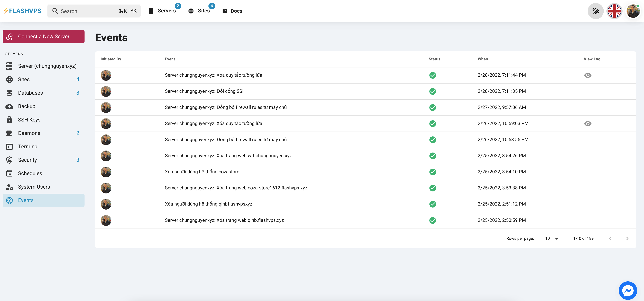Go to the next page of events
Screen dimensions: 644x301
click(627, 238)
